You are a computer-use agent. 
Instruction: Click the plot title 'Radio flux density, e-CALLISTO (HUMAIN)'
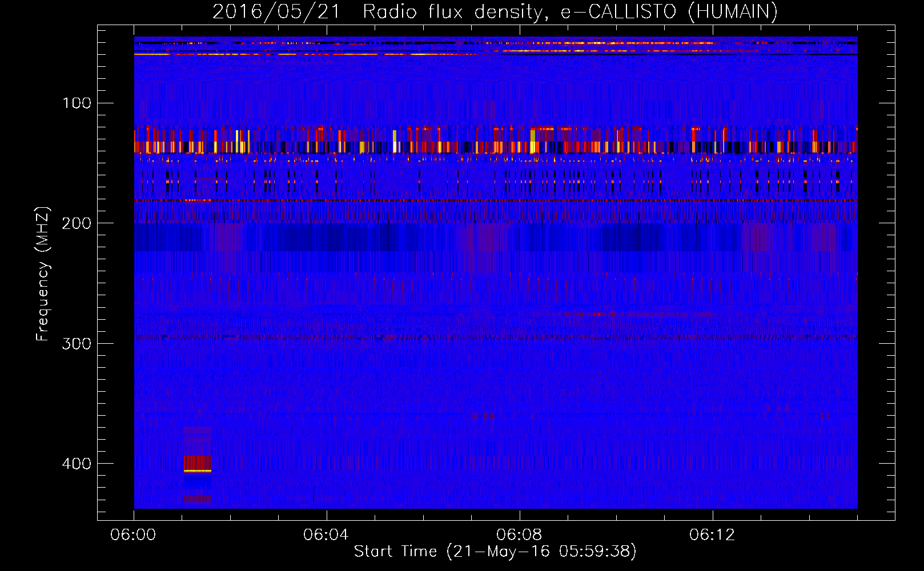coord(570,12)
